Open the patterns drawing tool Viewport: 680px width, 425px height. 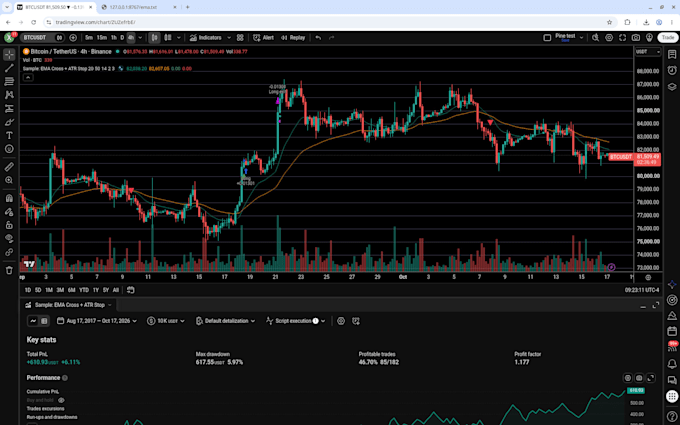tap(9, 95)
